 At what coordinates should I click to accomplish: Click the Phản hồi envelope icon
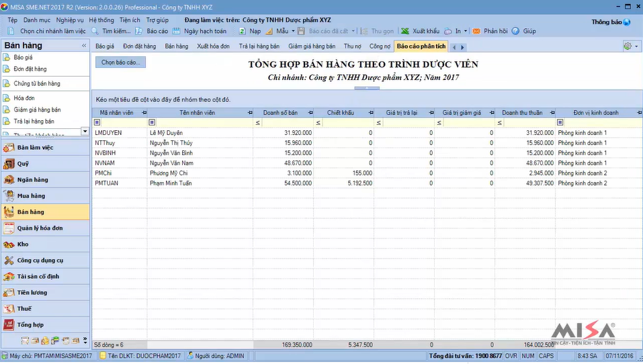(x=476, y=31)
